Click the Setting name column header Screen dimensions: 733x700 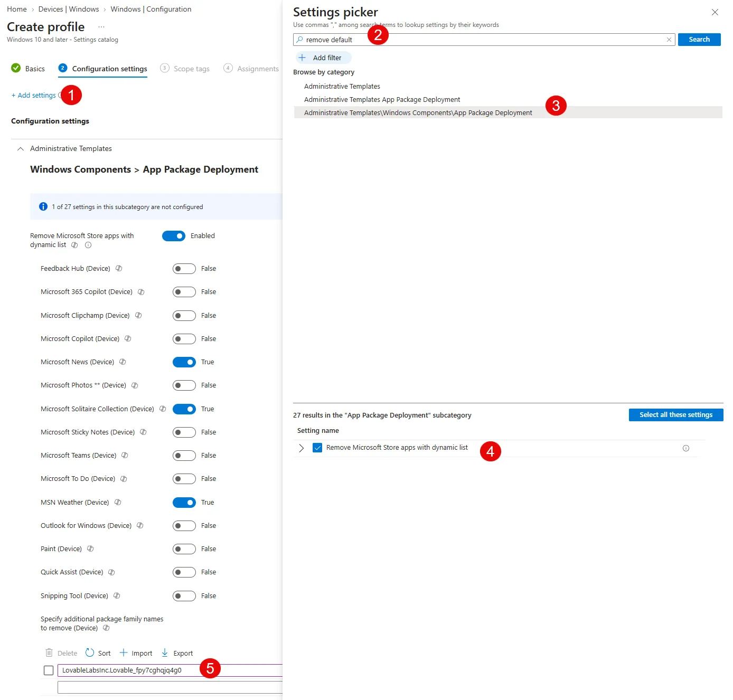[318, 431]
